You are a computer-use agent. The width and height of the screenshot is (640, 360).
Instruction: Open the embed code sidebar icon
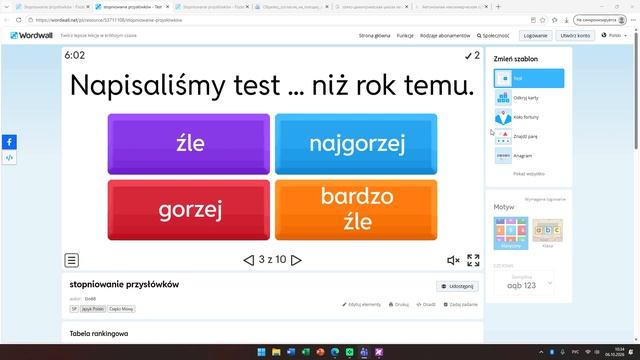9,158
